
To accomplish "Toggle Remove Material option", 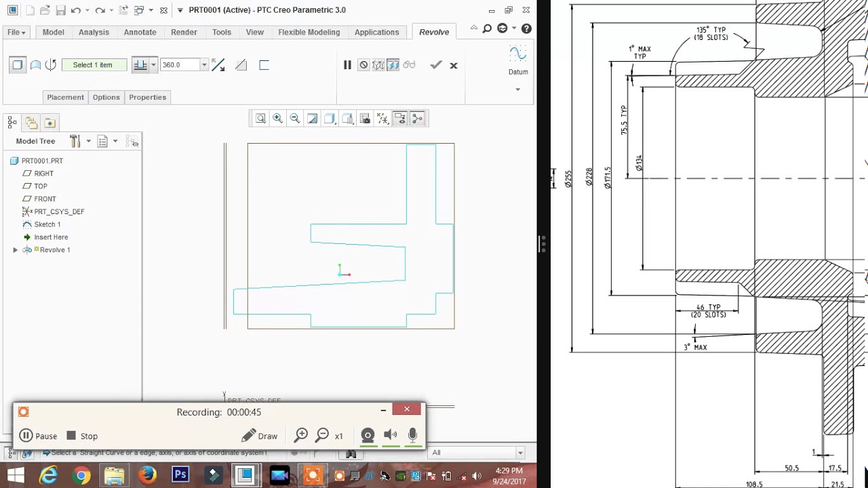I will (241, 65).
